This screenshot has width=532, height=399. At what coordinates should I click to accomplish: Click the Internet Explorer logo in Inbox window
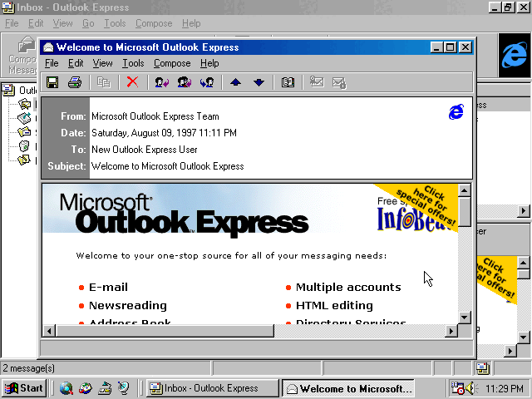(515, 56)
